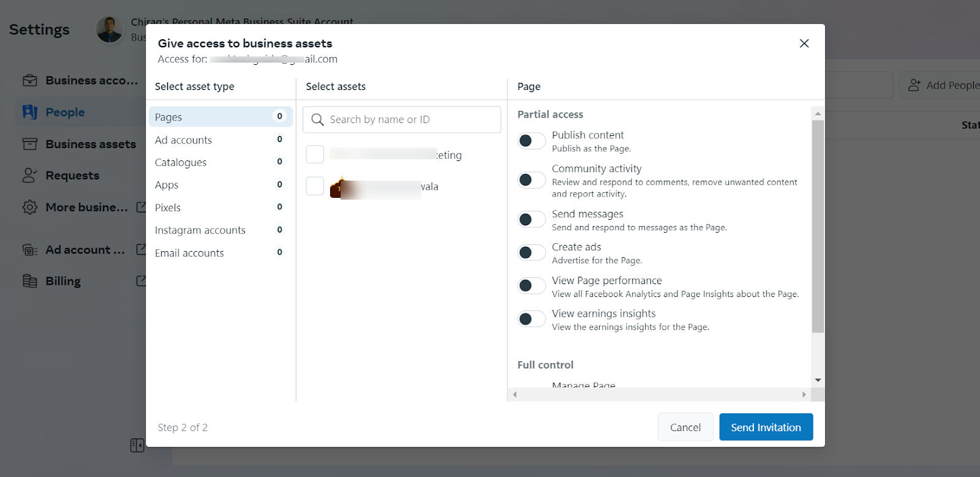980x477 pixels.
Task: Click 'Publish as the Page.' description text
Action: (x=591, y=149)
